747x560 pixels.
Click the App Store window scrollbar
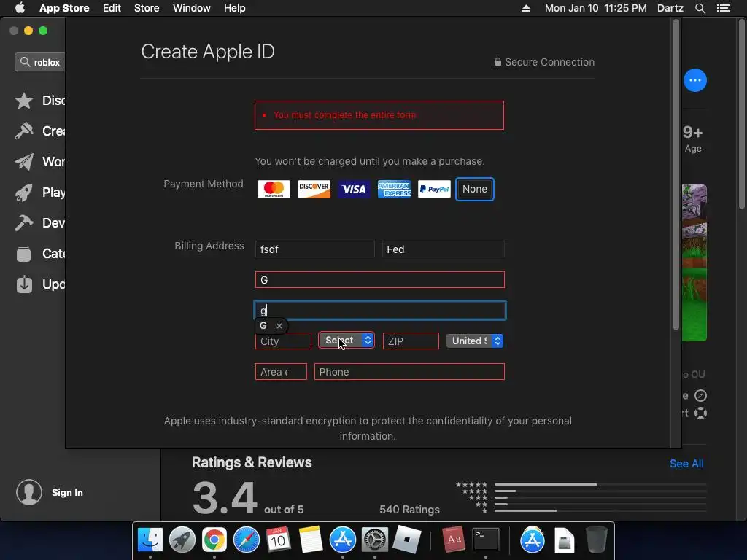[742, 114]
